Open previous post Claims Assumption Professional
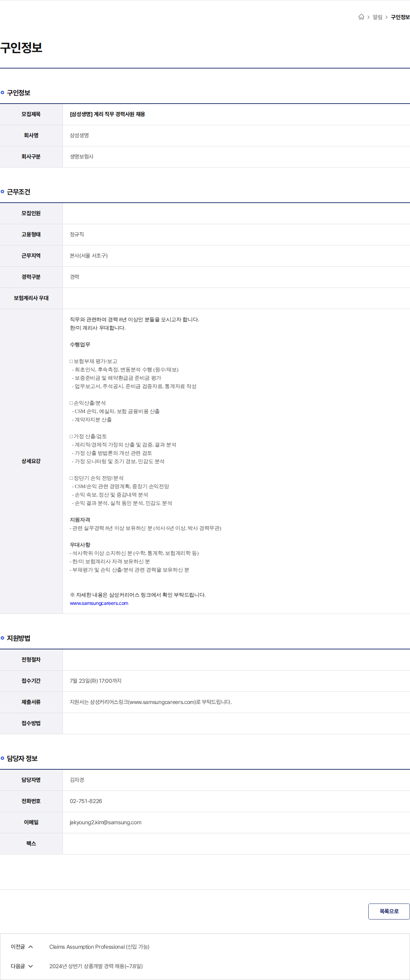410x980 pixels. click(99, 947)
